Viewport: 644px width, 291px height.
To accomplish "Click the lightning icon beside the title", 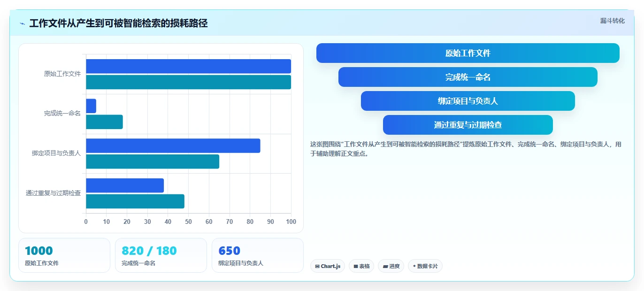I will 23,23.
